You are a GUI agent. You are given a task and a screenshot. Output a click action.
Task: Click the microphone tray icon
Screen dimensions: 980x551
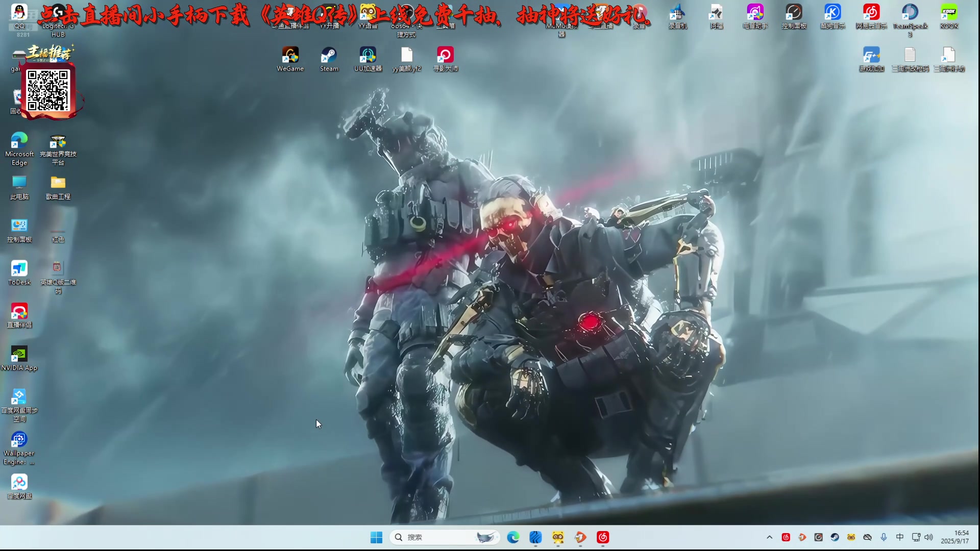click(884, 537)
